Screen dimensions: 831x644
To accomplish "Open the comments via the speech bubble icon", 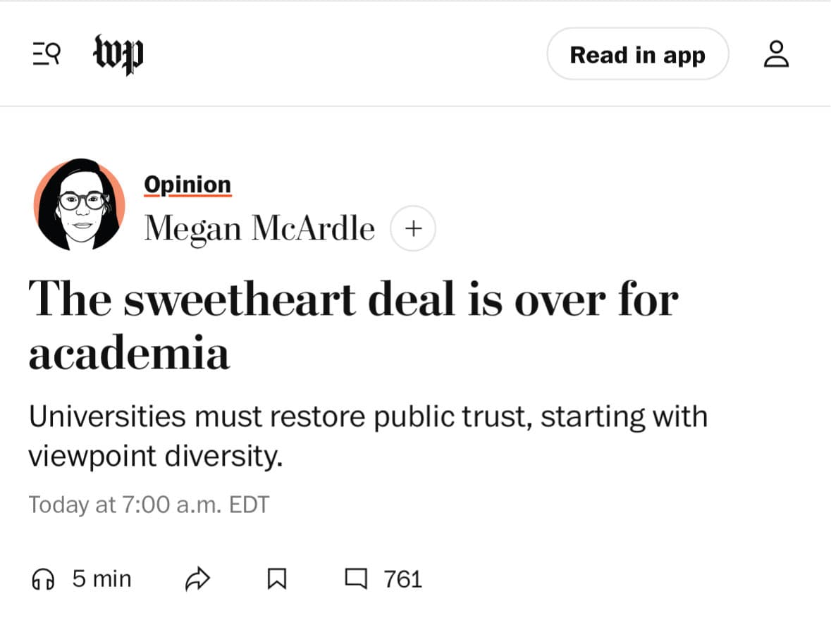I will [357, 578].
